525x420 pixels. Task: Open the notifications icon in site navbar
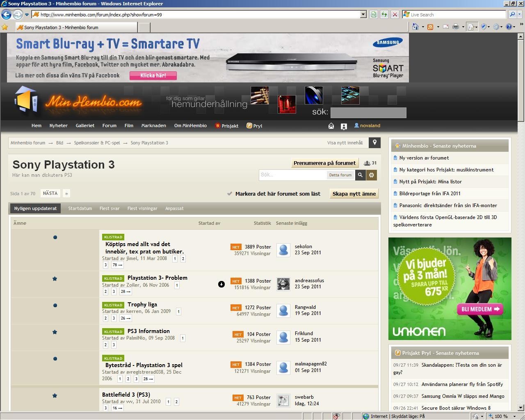[344, 126]
